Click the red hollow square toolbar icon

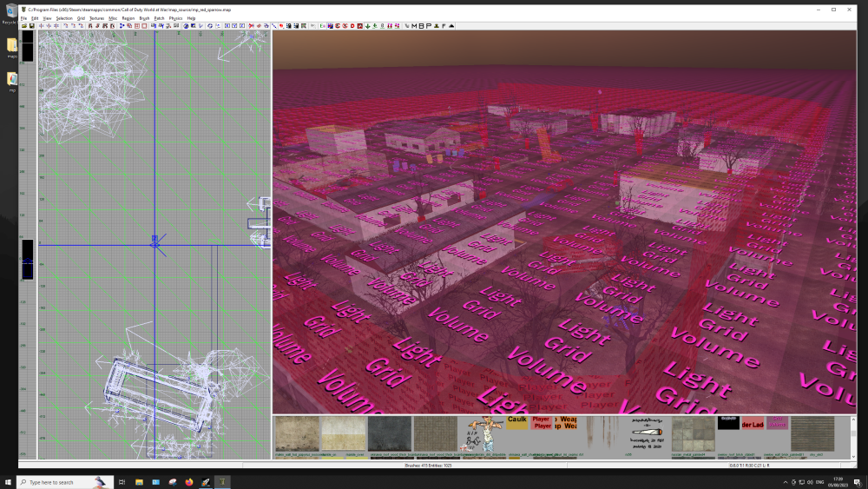tap(144, 25)
